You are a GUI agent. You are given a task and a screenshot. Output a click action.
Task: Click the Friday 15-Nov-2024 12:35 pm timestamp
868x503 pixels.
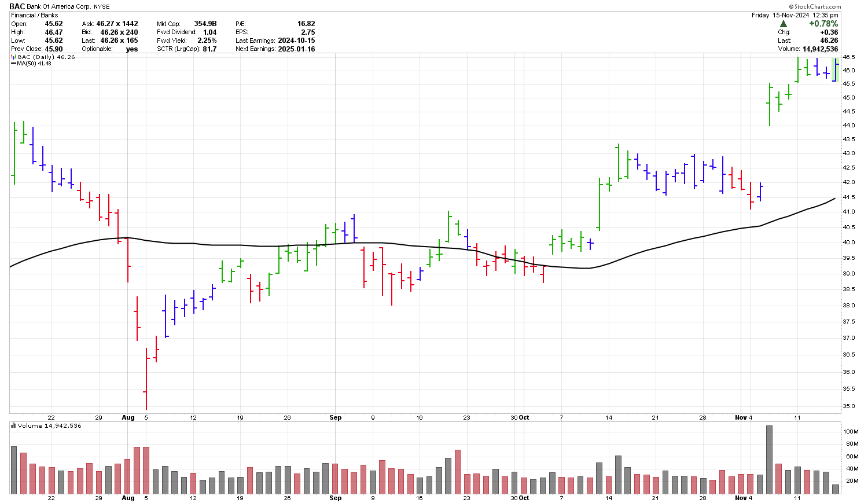795,15
